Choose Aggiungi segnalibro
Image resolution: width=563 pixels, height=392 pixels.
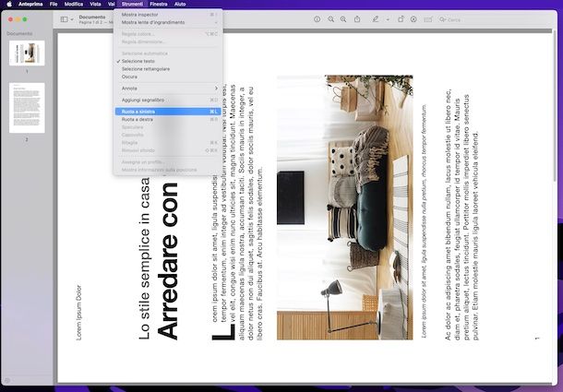168,100
